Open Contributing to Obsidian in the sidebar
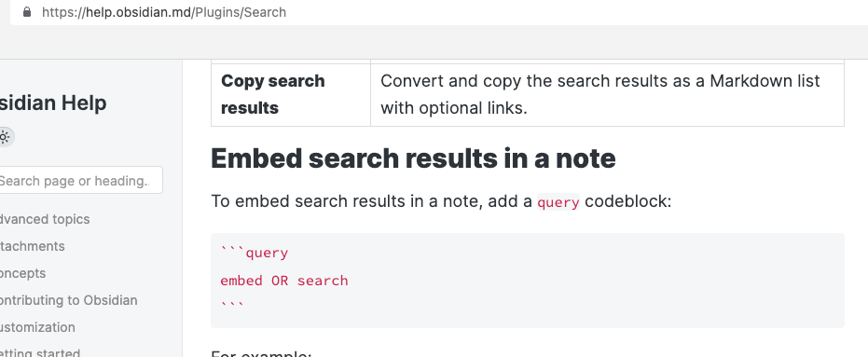This screenshot has width=868, height=357. point(69,300)
